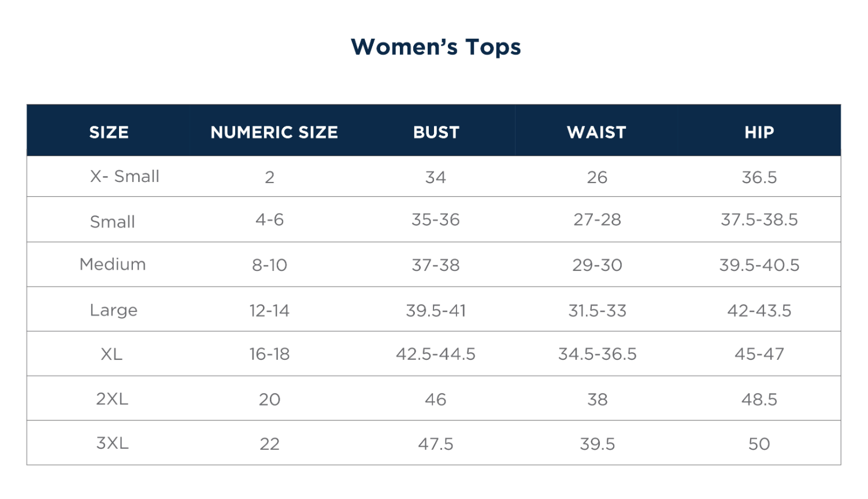Image resolution: width=868 pixels, height=499 pixels.
Task: Select the HIP column header
Action: (759, 132)
